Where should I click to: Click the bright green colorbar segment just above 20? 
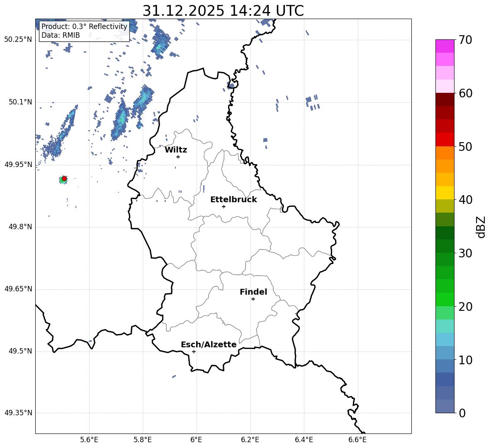[445, 299]
